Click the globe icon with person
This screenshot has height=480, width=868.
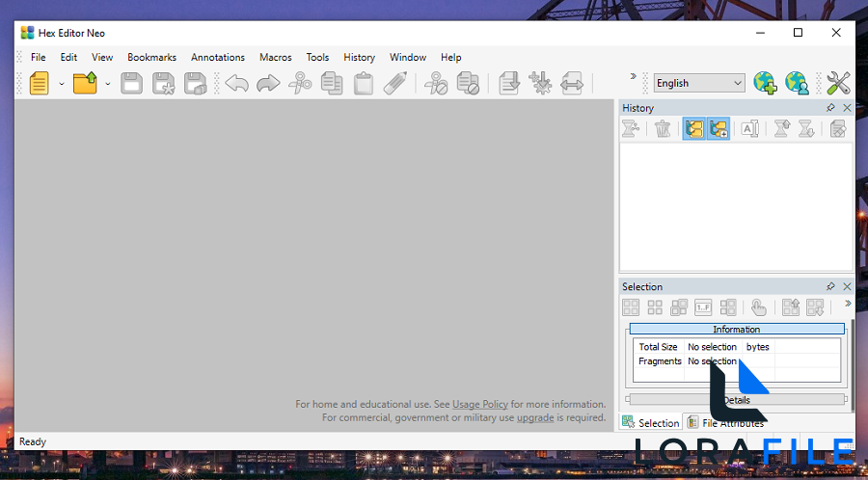(798, 84)
